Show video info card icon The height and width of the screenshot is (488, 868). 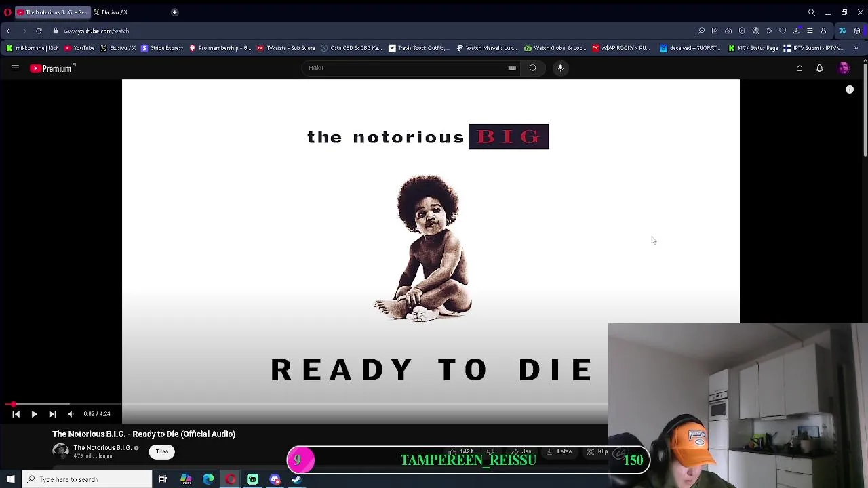(850, 89)
